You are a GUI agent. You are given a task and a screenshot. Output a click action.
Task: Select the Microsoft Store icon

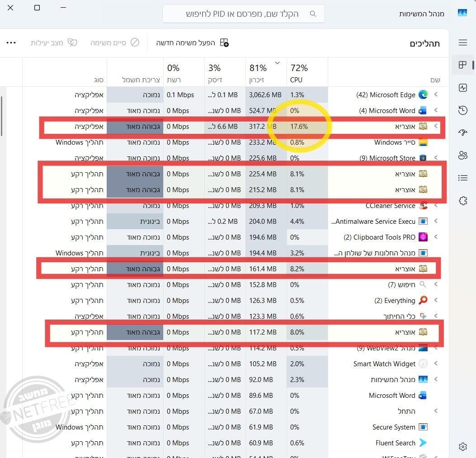(423, 158)
